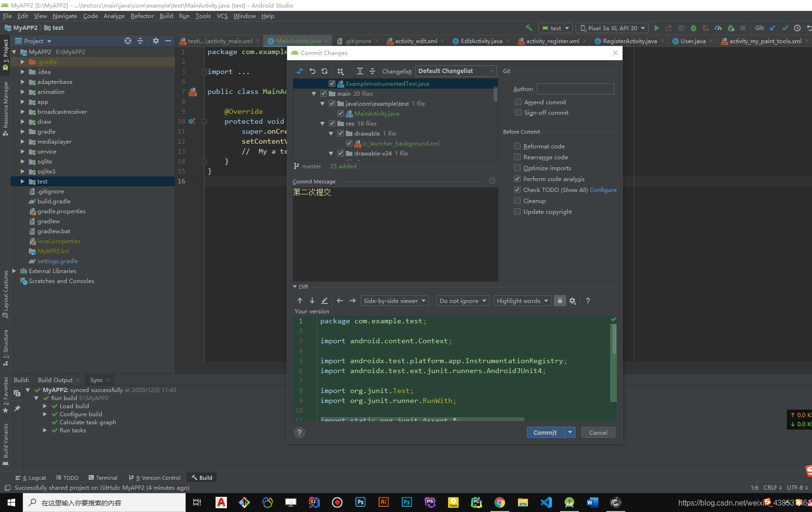Check the Reformat code option
This screenshot has height=512, width=812.
(517, 146)
